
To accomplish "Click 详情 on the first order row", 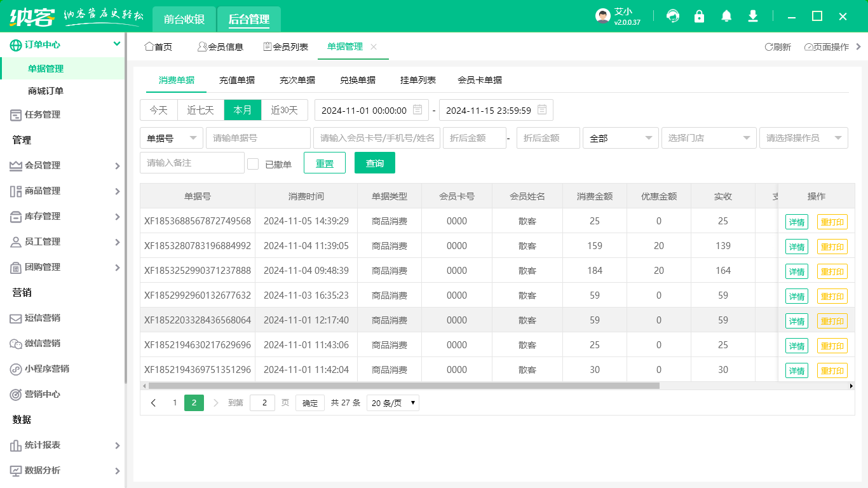I will pyautogui.click(x=796, y=222).
